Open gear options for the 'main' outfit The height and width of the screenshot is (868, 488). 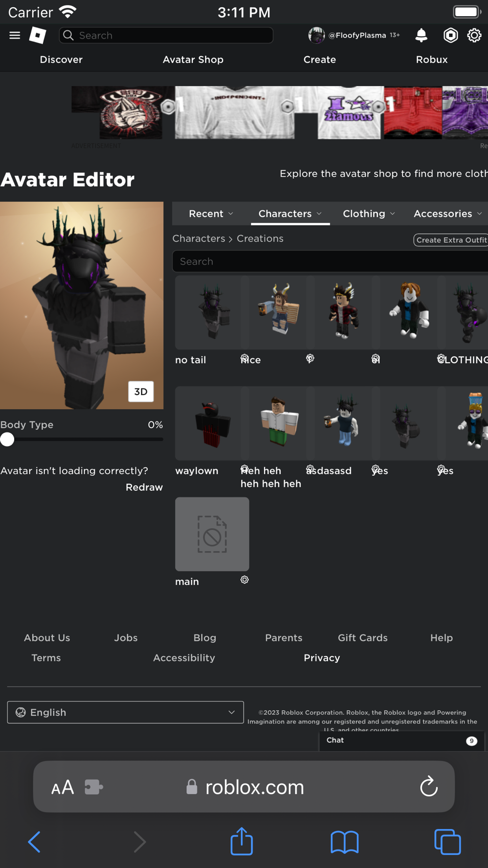pos(244,579)
